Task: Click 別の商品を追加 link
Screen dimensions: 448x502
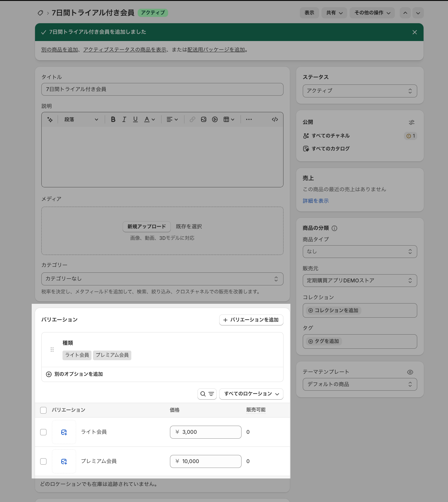Action: (x=60, y=50)
